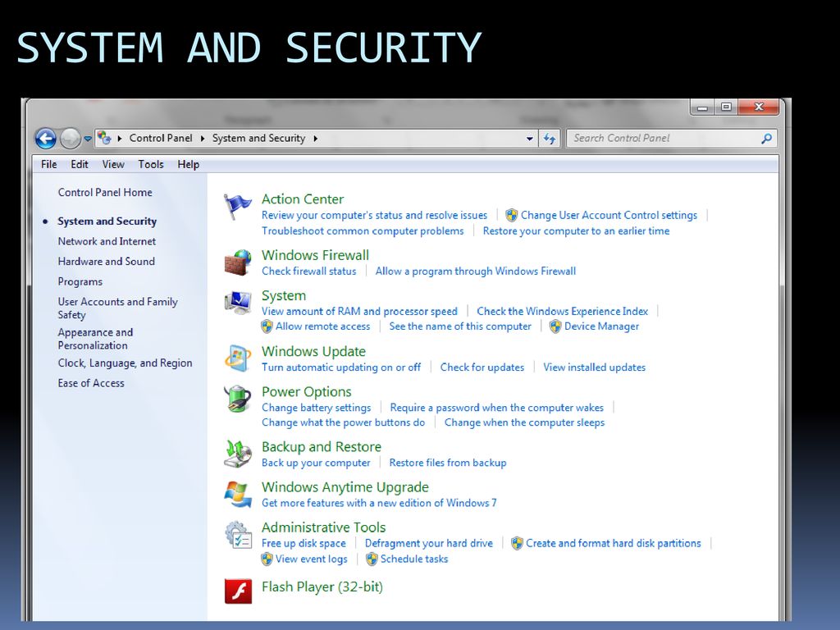Click Troubleshoot common computer problems
This screenshot has height=630, width=840.
[x=363, y=231]
